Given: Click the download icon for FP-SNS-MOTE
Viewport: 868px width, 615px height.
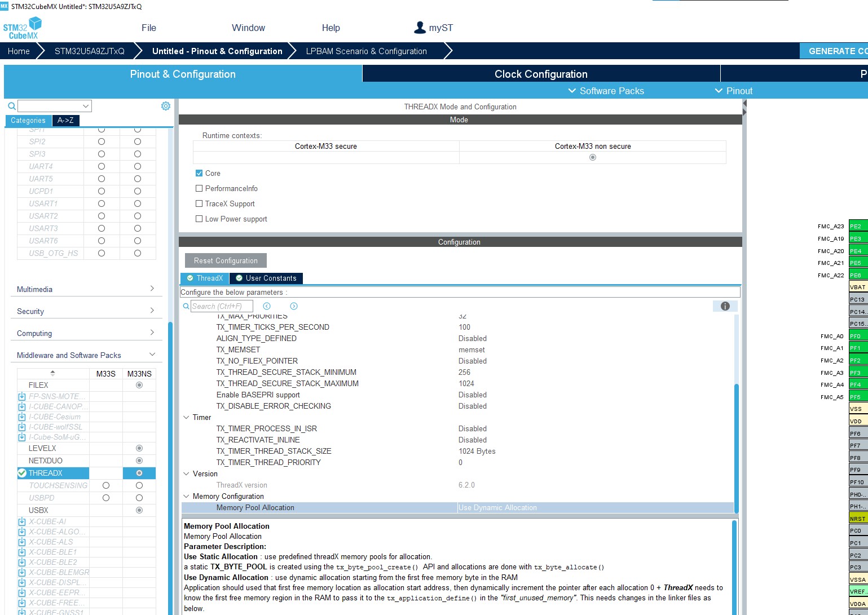Looking at the screenshot, I should click(22, 396).
